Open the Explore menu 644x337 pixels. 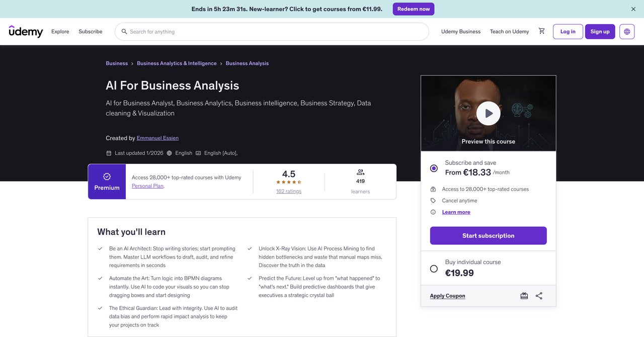pyautogui.click(x=60, y=32)
